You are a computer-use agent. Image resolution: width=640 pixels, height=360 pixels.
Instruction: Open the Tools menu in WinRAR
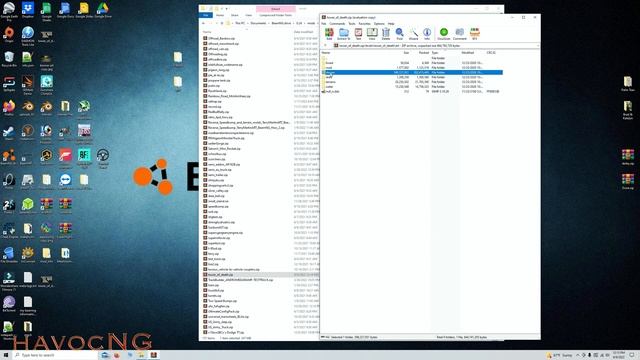351,24
